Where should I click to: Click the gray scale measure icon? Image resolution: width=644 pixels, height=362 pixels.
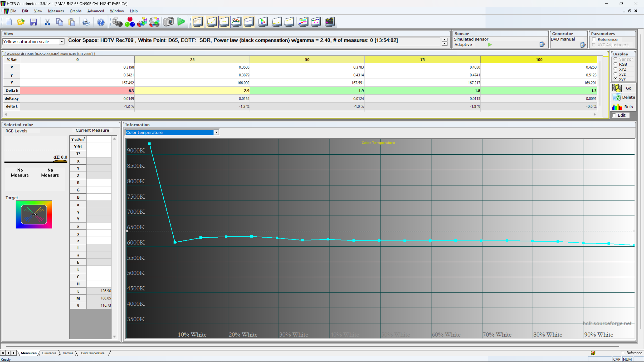(x=117, y=22)
